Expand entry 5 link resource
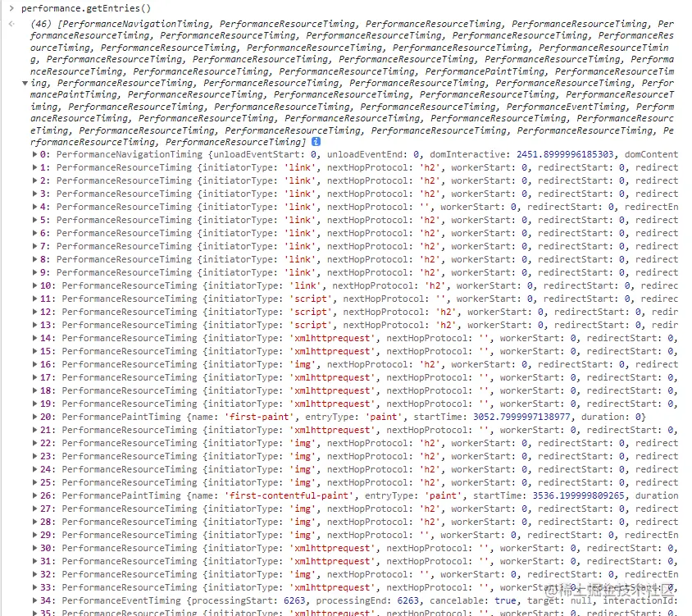 point(34,220)
